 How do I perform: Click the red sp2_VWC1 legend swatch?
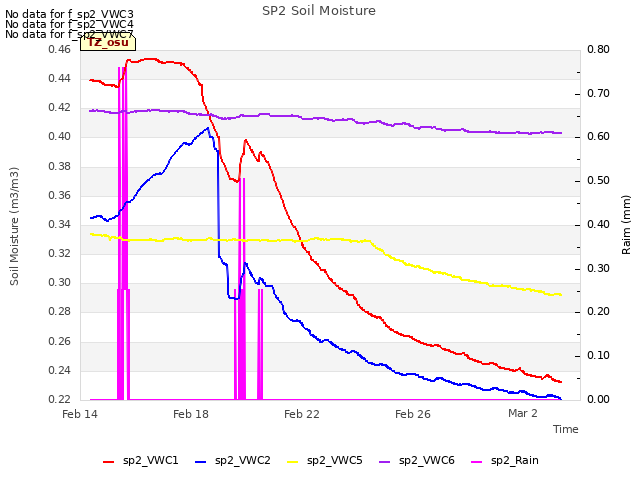tap(109, 462)
